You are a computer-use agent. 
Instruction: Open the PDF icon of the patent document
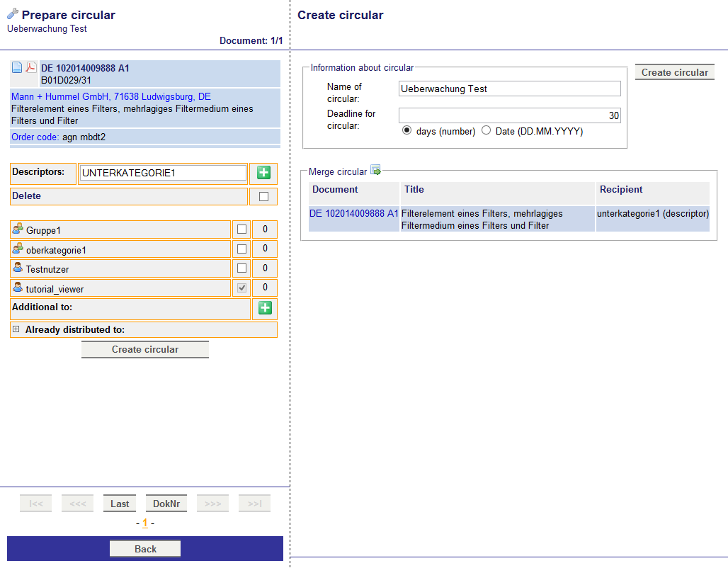point(30,67)
